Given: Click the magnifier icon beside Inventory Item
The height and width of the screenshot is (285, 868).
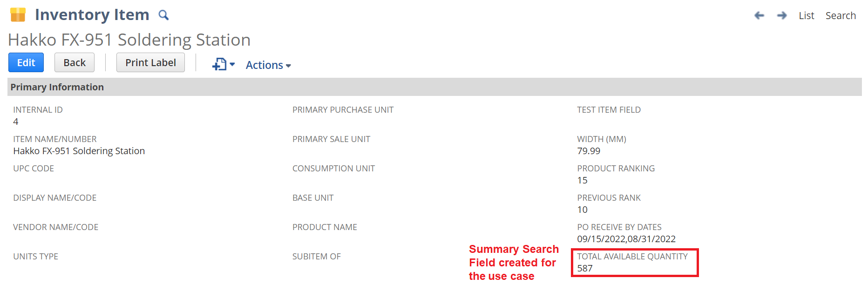Looking at the screenshot, I should click(x=163, y=15).
